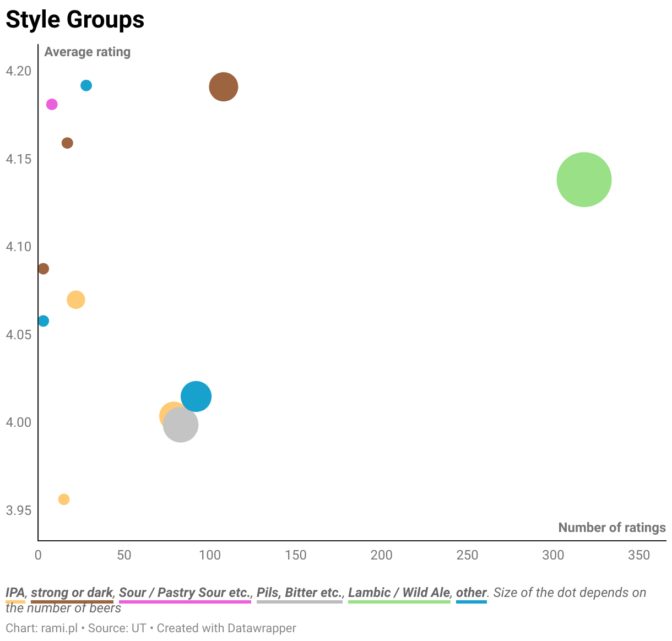Select the 'Pils, Bitter etc.' legend entry
This screenshot has width=672, height=641.
point(299,593)
